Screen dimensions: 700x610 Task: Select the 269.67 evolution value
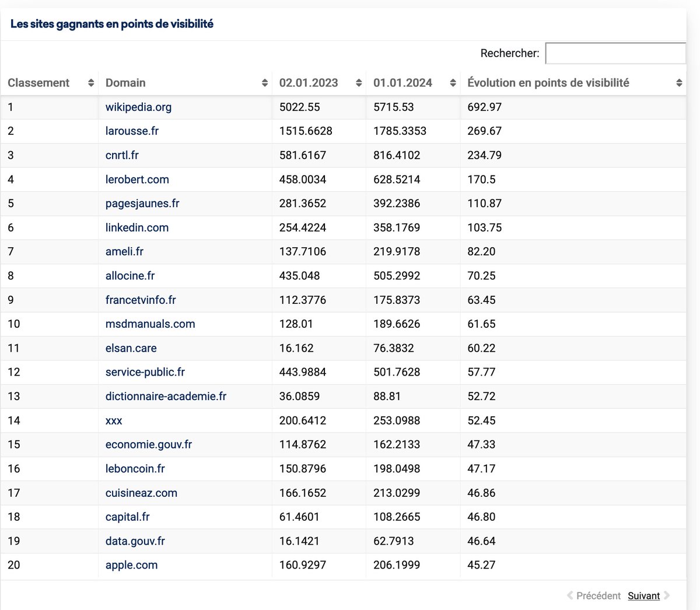[485, 131]
